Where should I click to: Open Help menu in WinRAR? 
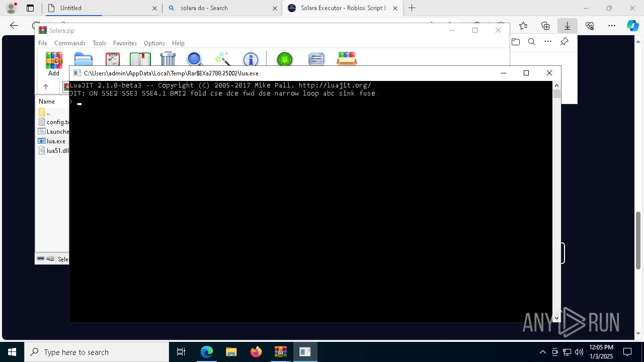178,43
